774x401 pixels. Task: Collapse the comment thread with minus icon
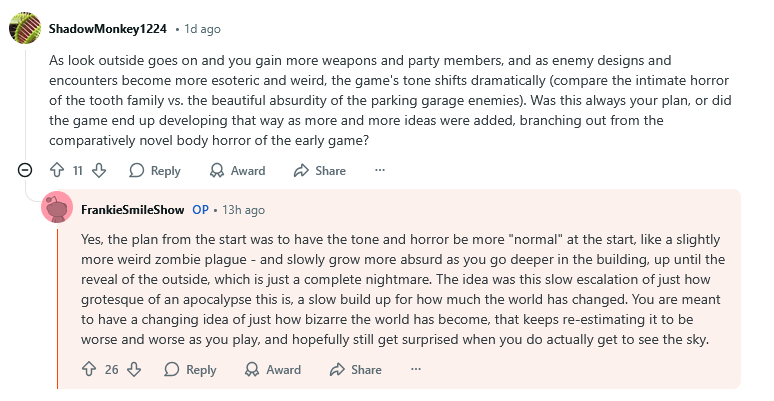pos(25,171)
